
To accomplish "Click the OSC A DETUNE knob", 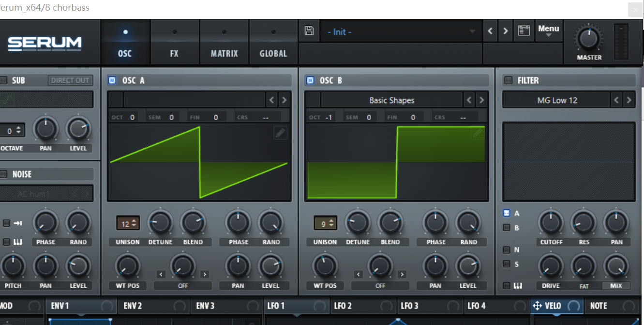I will click(160, 223).
